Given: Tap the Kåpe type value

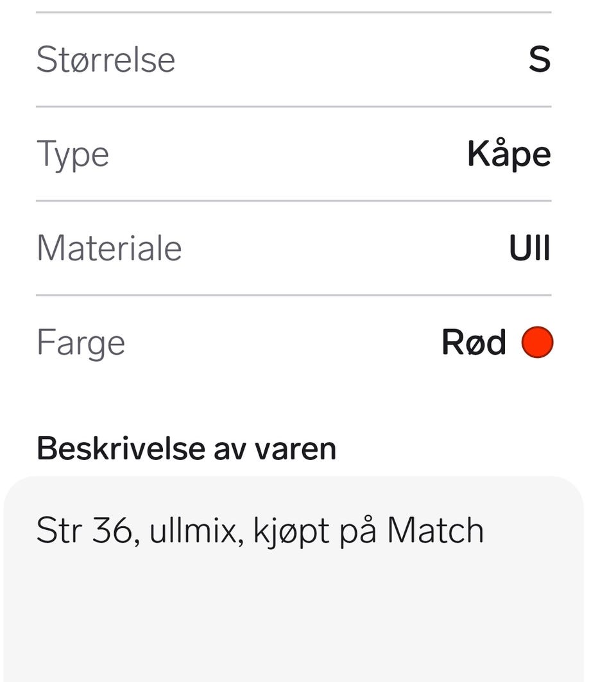Looking at the screenshot, I should [x=509, y=154].
